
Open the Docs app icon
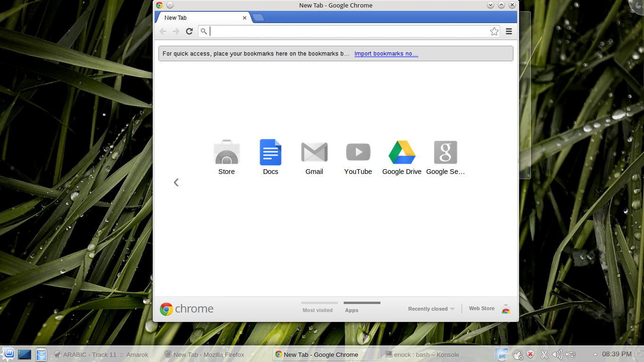[x=271, y=152]
